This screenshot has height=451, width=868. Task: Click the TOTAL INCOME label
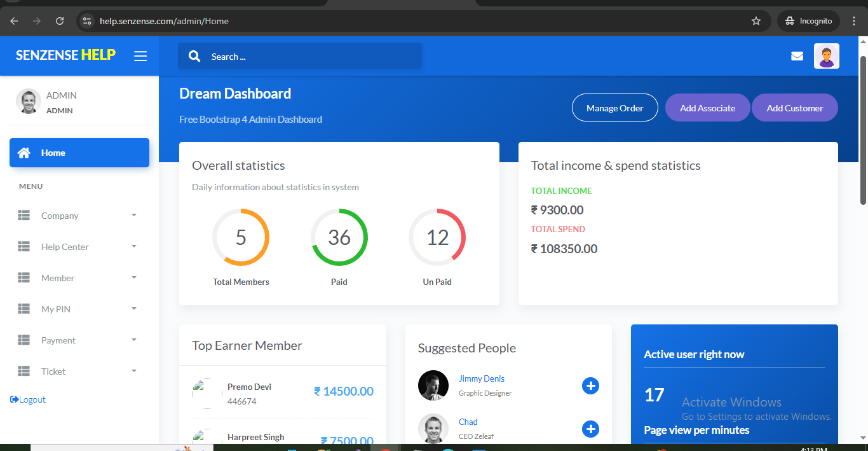pyautogui.click(x=562, y=191)
